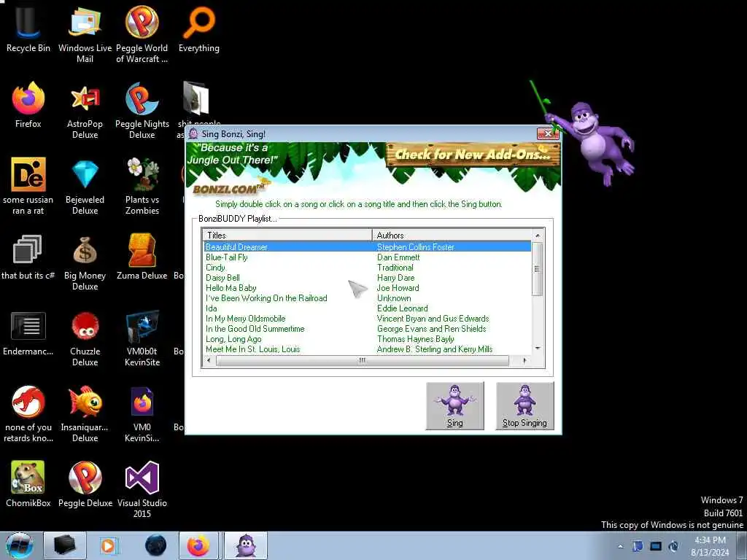
Task: Click the Stop Singing button
Action: (x=525, y=405)
